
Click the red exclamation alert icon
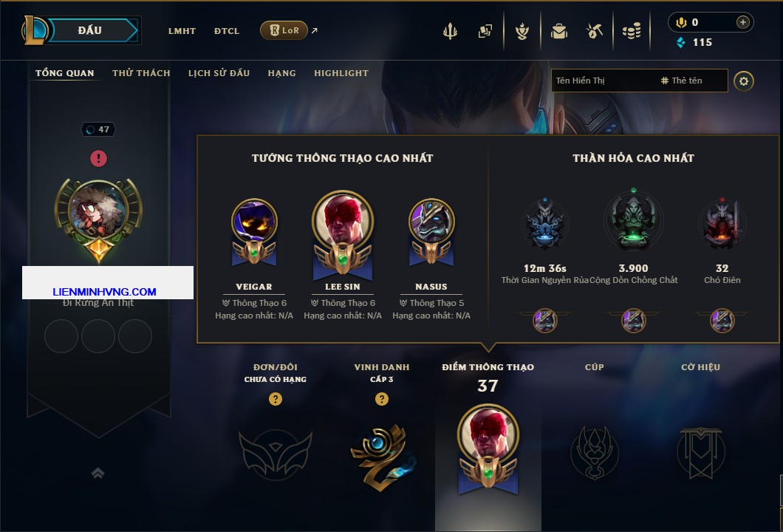click(98, 158)
